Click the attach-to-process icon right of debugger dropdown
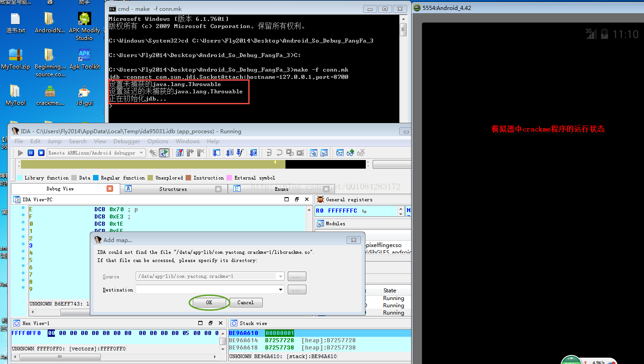Image resolution: width=644 pixels, height=364 pixels. tap(153, 153)
